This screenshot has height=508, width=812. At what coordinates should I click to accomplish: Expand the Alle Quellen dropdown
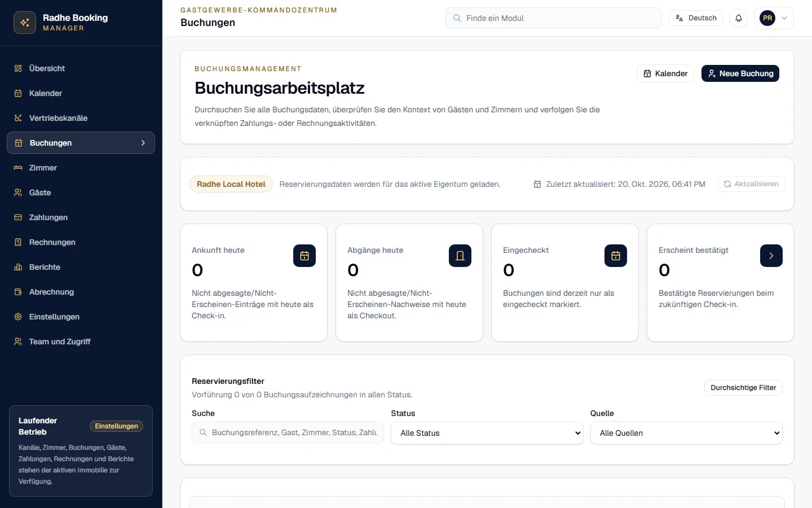click(686, 433)
